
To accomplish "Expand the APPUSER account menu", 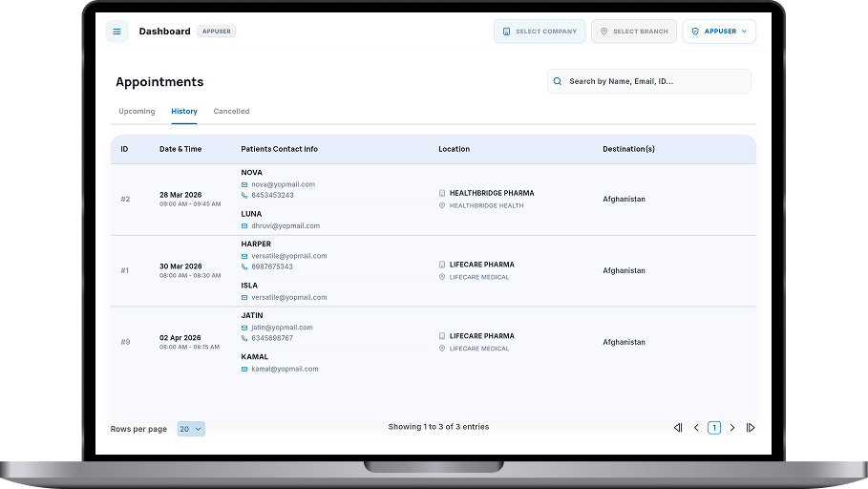I will 719,32.
